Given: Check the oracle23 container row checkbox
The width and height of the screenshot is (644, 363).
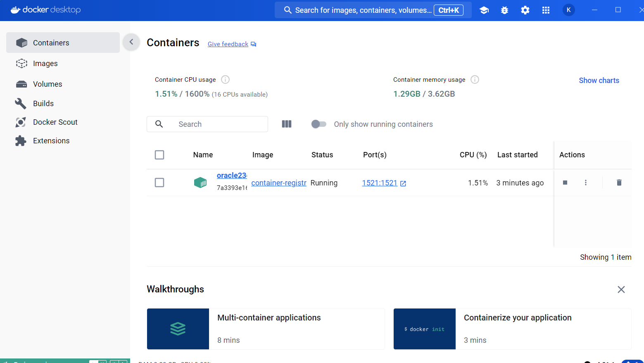Looking at the screenshot, I should click(159, 183).
